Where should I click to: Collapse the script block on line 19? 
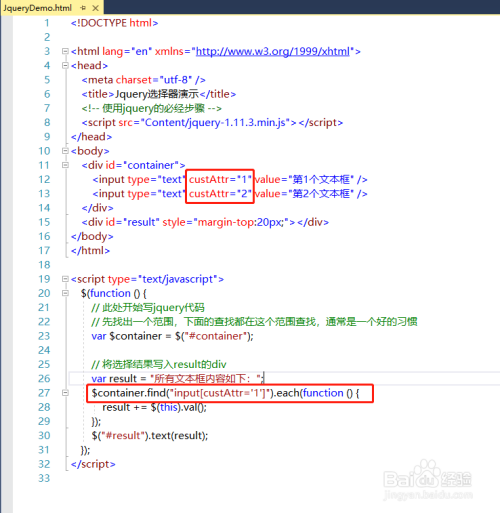[x=65, y=279]
